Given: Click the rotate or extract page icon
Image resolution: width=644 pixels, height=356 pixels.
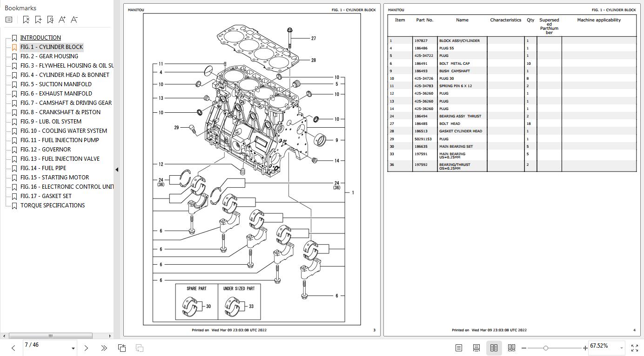Looking at the screenshot, I should (x=122, y=348).
